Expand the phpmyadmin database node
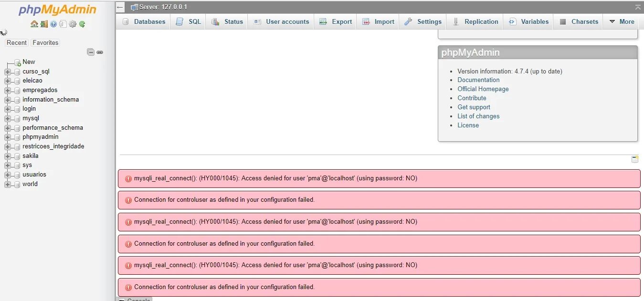644x301 pixels. click(7, 137)
